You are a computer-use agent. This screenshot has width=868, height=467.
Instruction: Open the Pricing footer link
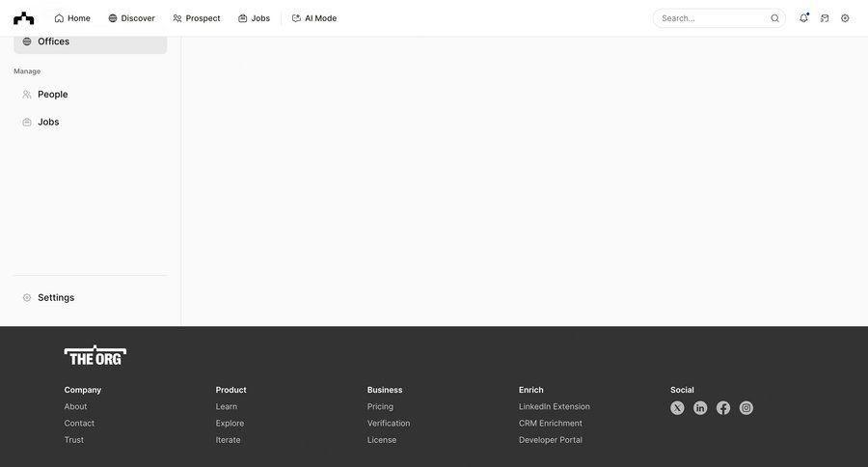[x=380, y=406]
